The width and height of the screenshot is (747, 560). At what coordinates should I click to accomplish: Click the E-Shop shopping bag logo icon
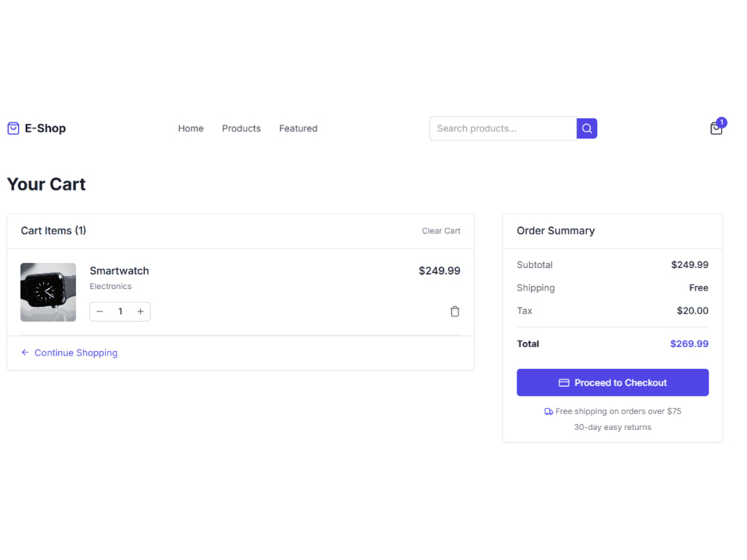tap(13, 128)
